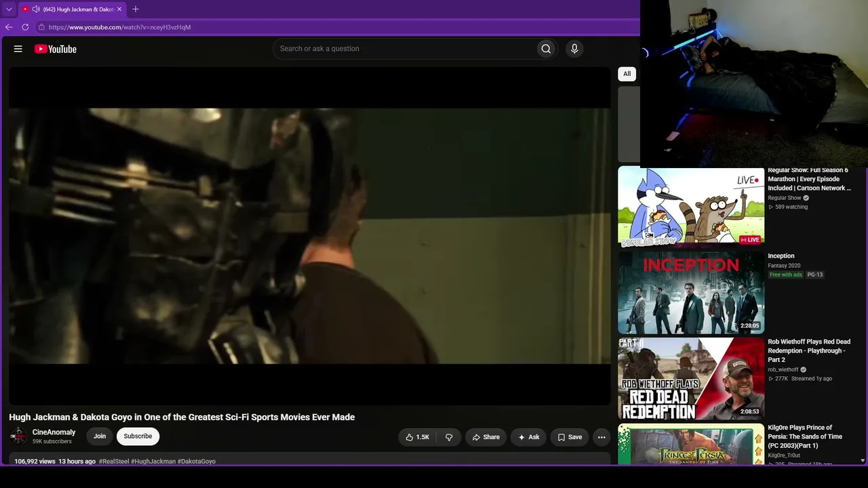Run search with the magnifier button
Screen dimensions: 868x488
pos(546,49)
